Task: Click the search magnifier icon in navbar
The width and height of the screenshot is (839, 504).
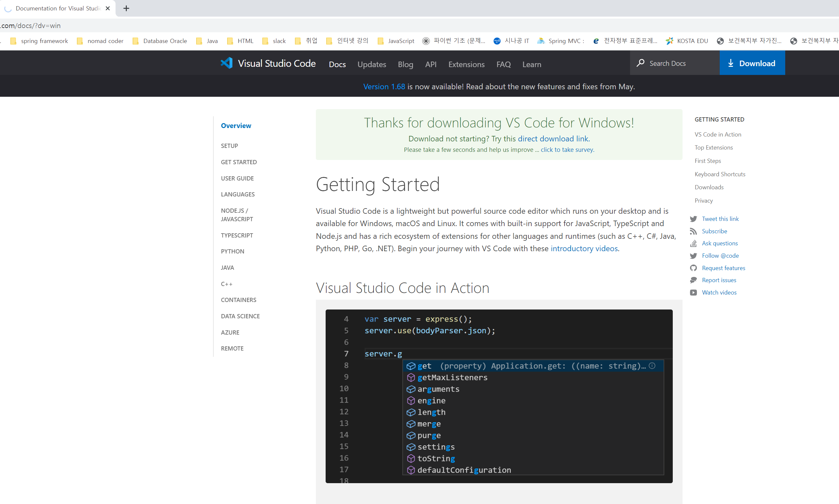Action: (640, 63)
